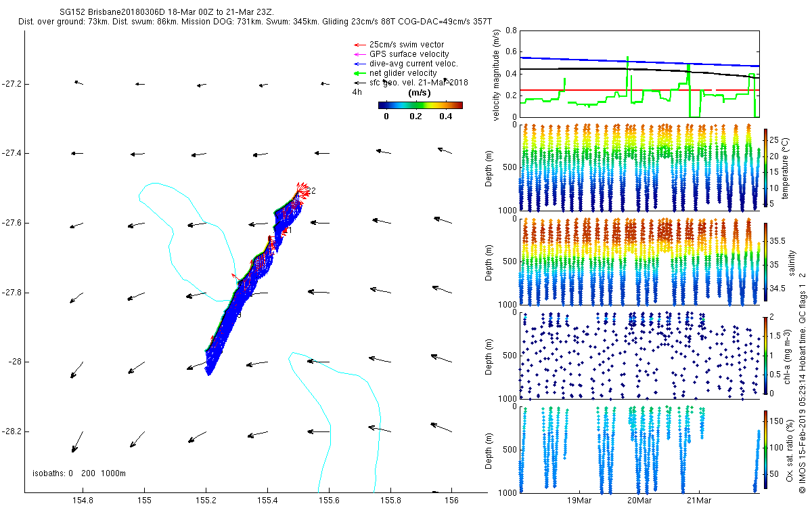The width and height of the screenshot is (812, 508).
Task: Select the 20Mar date tick label
Action: tap(639, 501)
